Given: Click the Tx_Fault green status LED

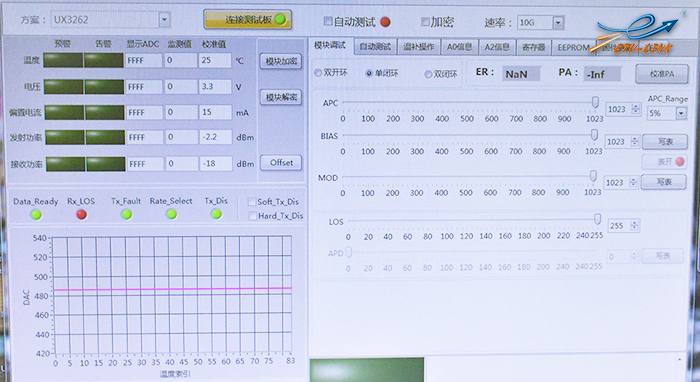Looking at the screenshot, I should (127, 215).
